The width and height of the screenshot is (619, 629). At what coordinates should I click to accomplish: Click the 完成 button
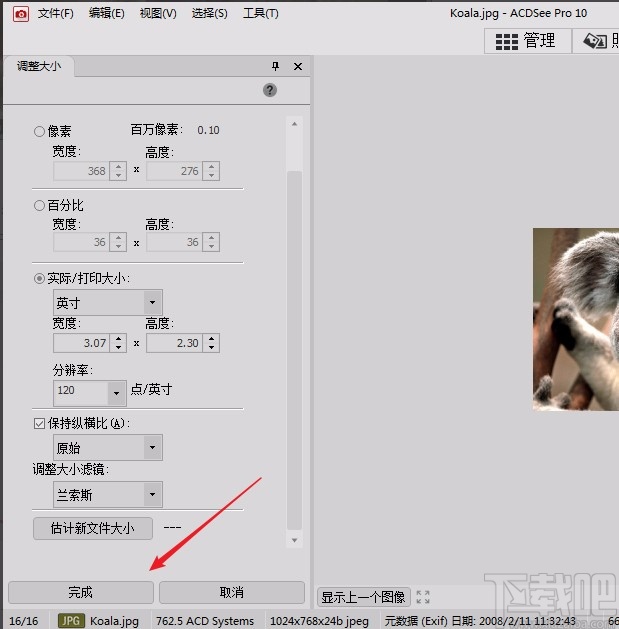[x=81, y=592]
